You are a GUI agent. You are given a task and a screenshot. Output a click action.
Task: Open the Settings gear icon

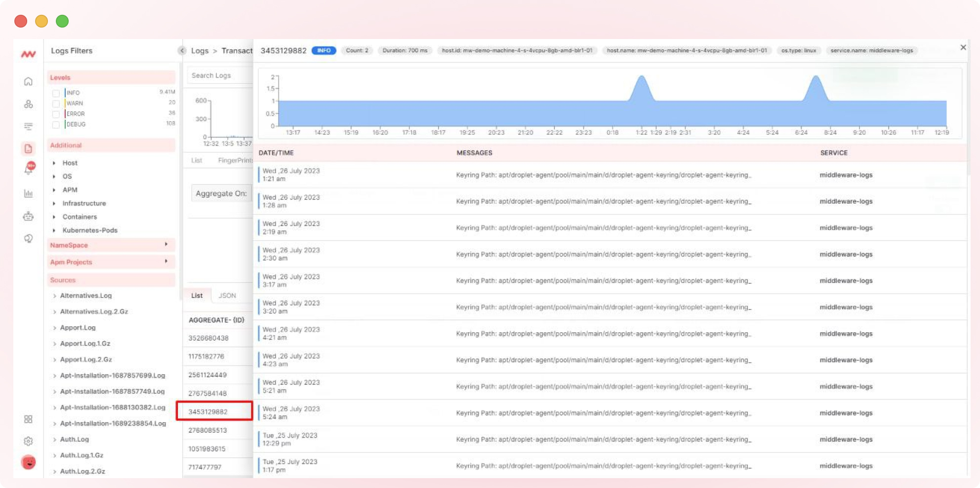(x=28, y=441)
